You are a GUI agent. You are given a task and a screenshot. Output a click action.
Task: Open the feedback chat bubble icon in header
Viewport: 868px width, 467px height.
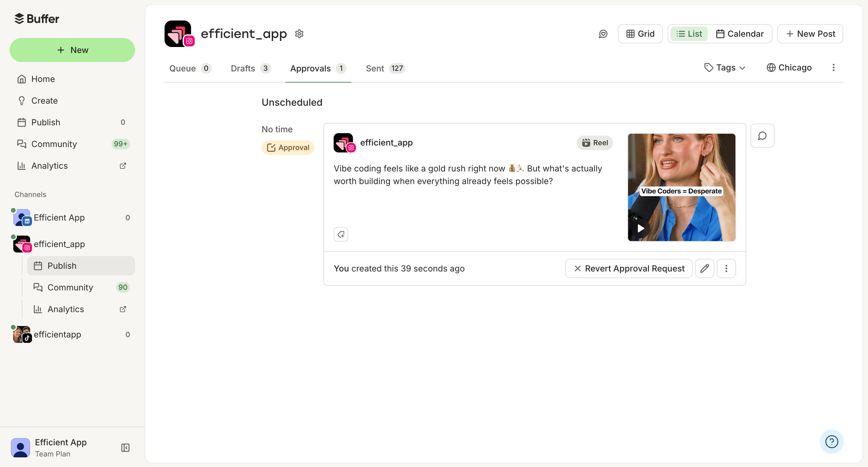(603, 34)
